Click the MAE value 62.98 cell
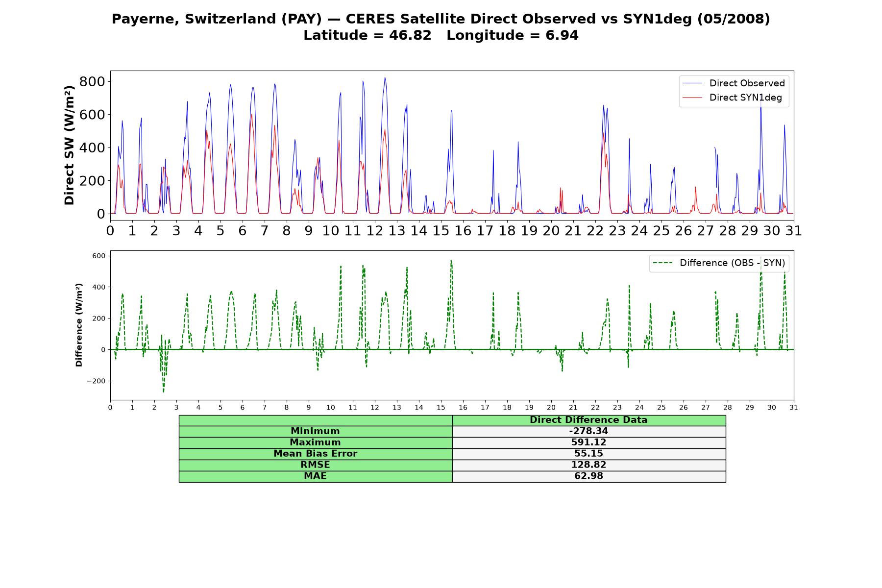The image size is (882, 588). 588,476
